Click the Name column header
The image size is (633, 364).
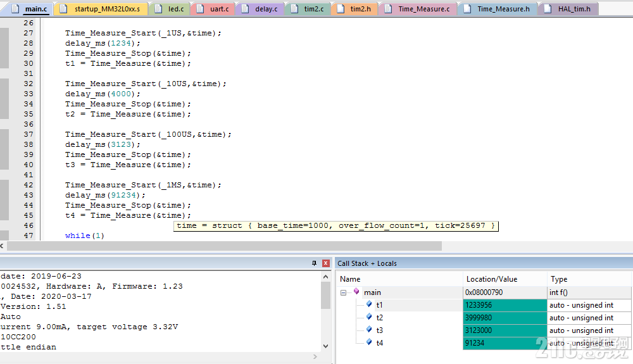399,279
